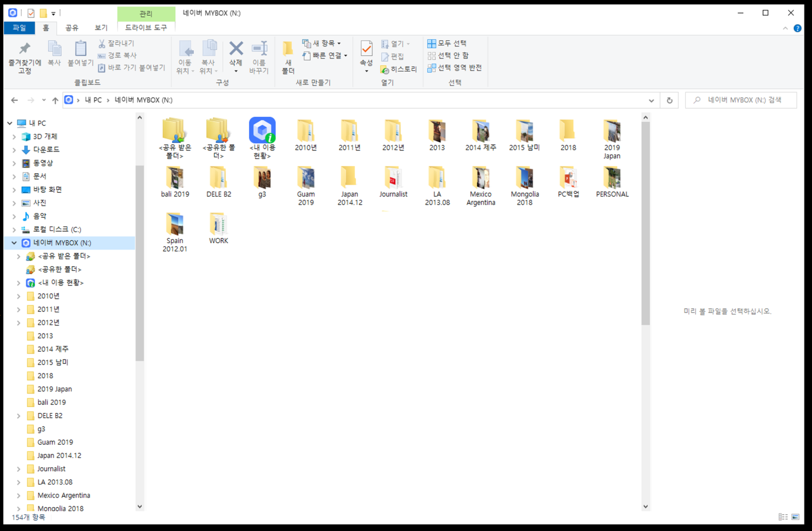Click the 복사 (Copy) ribbon icon
812x531 pixels.
[x=54, y=54]
